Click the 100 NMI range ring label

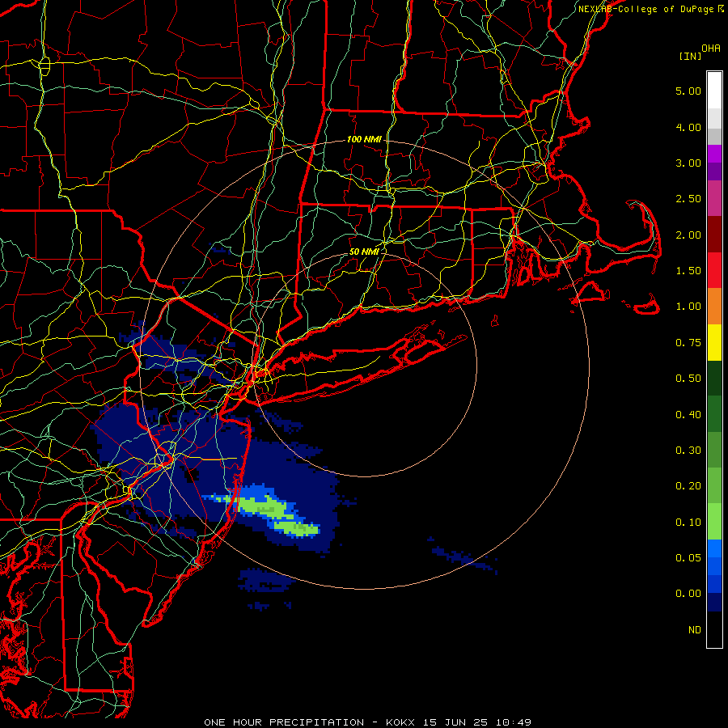(364, 139)
